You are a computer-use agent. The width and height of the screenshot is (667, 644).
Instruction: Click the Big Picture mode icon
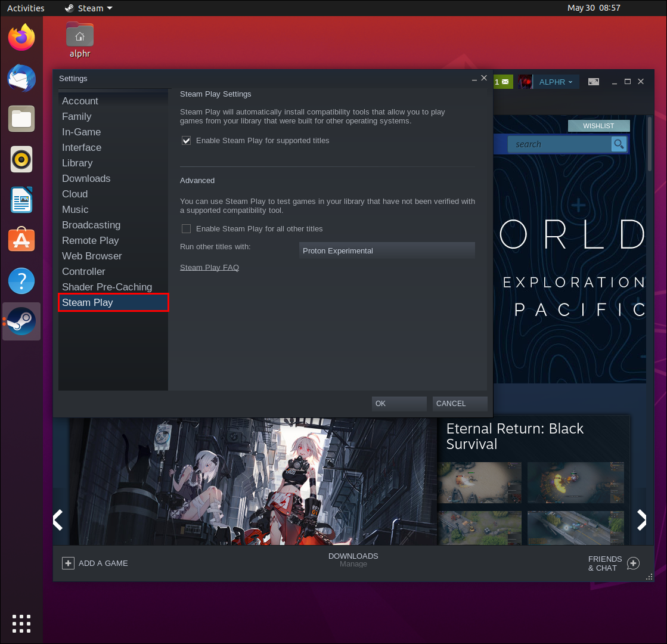[x=594, y=82]
